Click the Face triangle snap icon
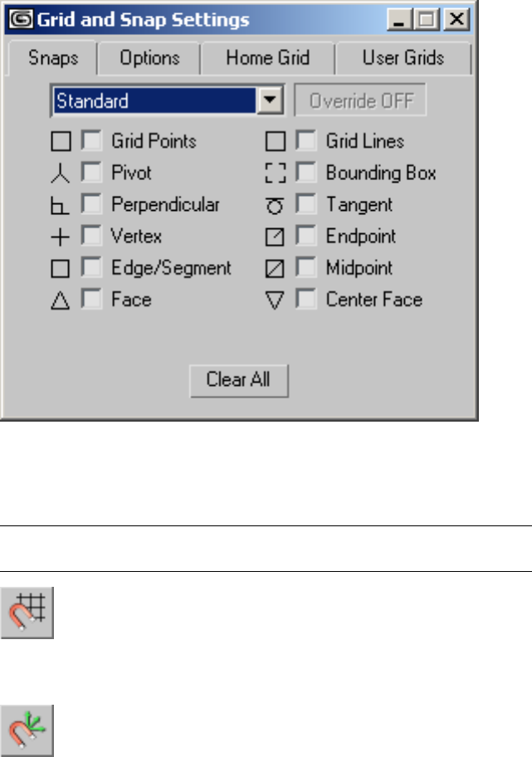This screenshot has height=757, width=532. 61,300
